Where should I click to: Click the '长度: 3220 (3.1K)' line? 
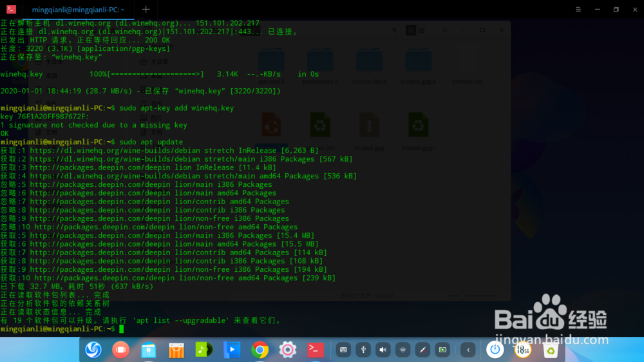click(x=85, y=48)
